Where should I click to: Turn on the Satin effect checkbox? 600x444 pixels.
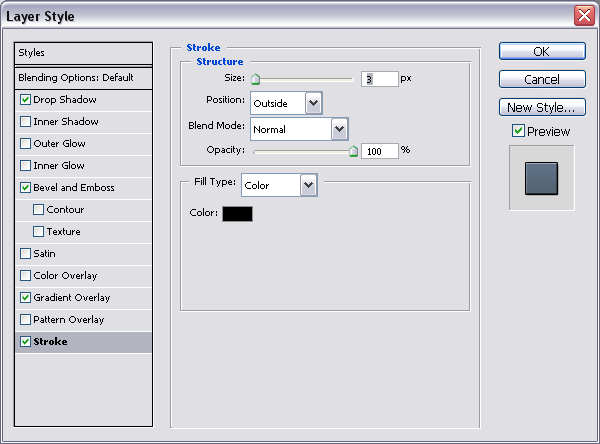click(x=25, y=254)
